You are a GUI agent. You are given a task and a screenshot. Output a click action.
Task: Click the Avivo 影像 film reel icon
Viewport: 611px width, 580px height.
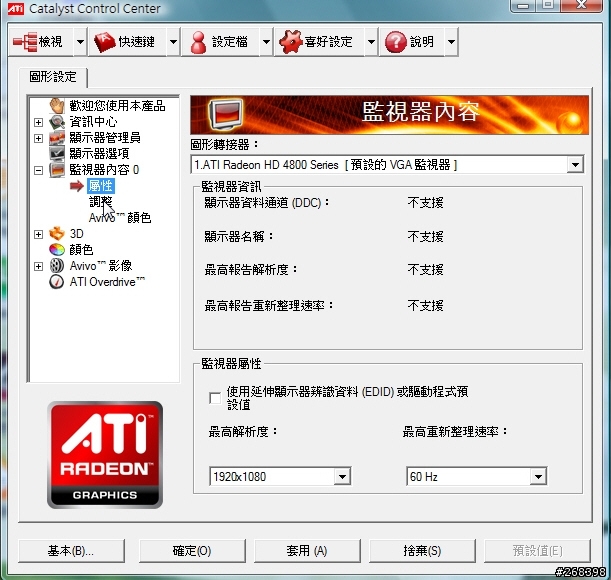click(x=57, y=265)
